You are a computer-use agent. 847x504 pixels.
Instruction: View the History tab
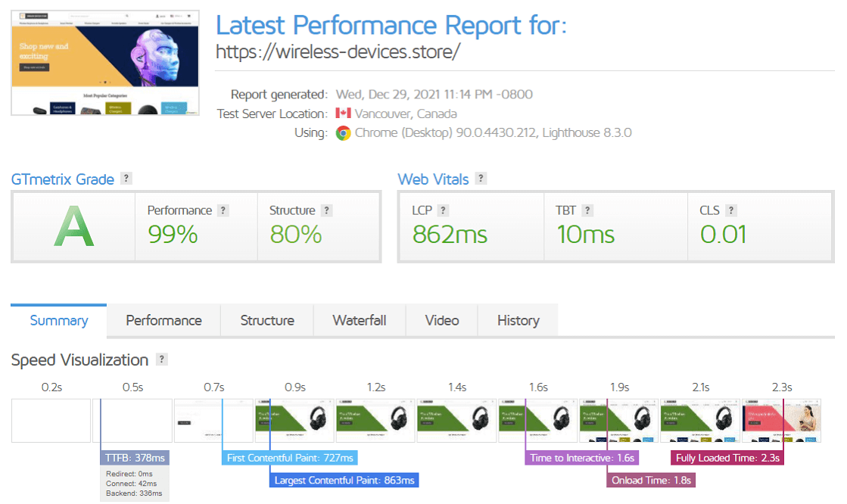pyautogui.click(x=518, y=320)
